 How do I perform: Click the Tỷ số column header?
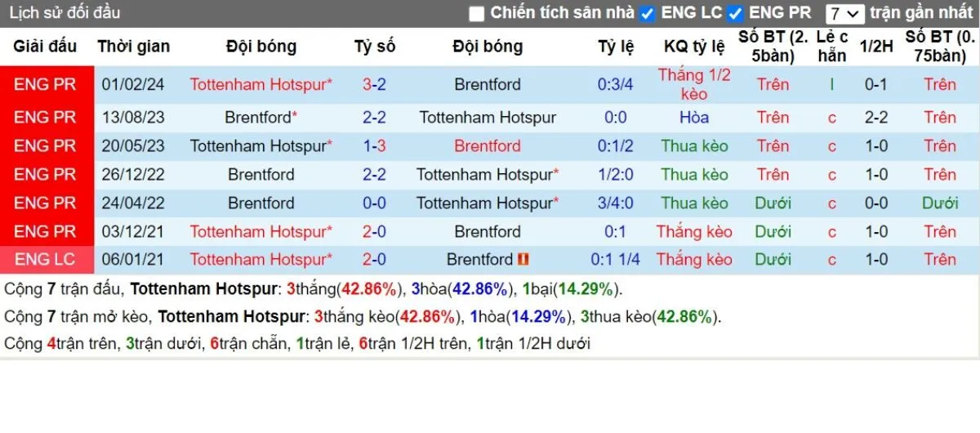(x=374, y=47)
